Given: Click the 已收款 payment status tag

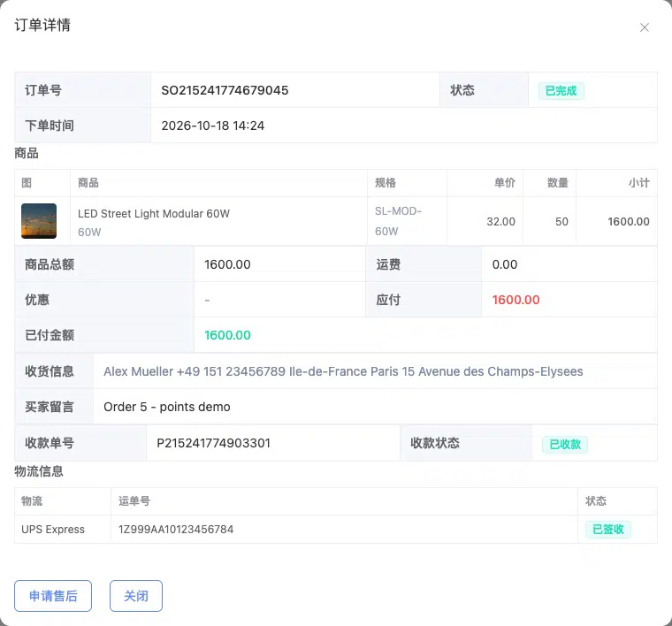Looking at the screenshot, I should coord(565,445).
